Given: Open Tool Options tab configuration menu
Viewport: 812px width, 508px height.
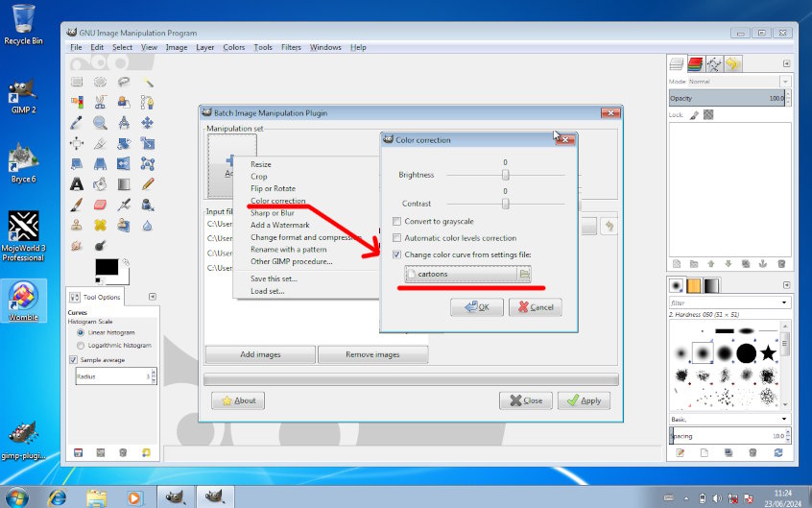Looking at the screenshot, I should click(x=153, y=297).
